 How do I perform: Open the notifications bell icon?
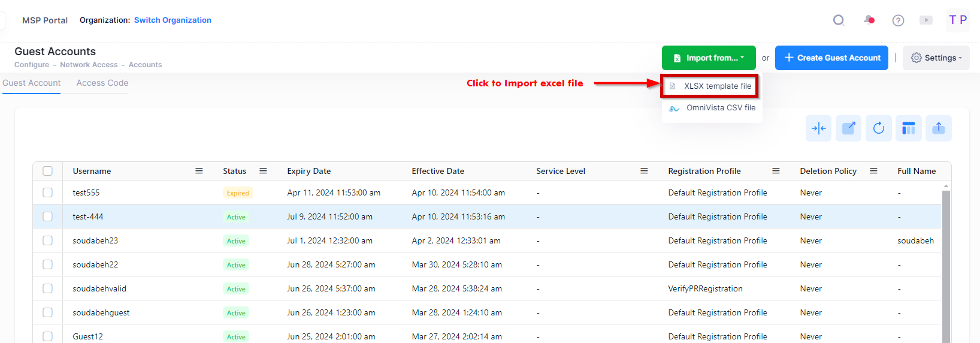tap(869, 20)
